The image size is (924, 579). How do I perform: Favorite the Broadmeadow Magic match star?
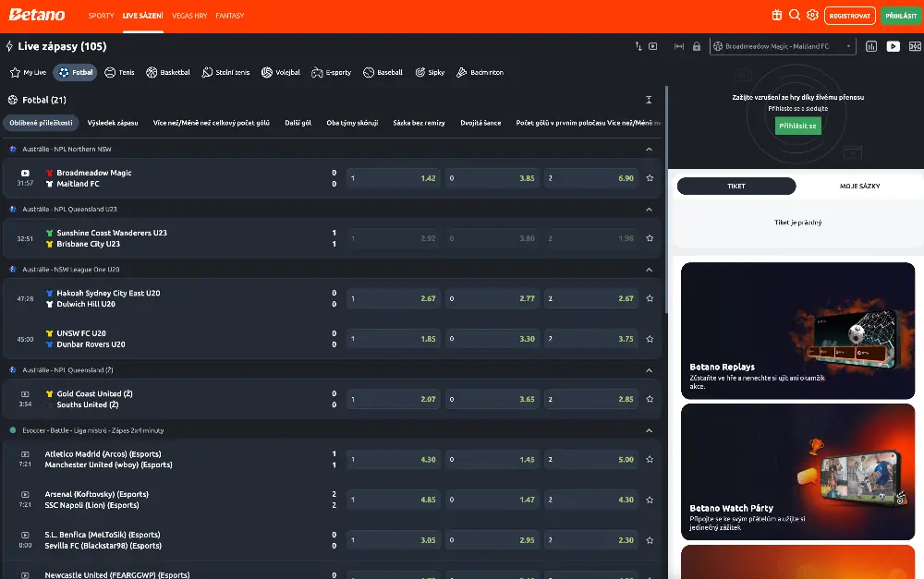click(x=650, y=178)
